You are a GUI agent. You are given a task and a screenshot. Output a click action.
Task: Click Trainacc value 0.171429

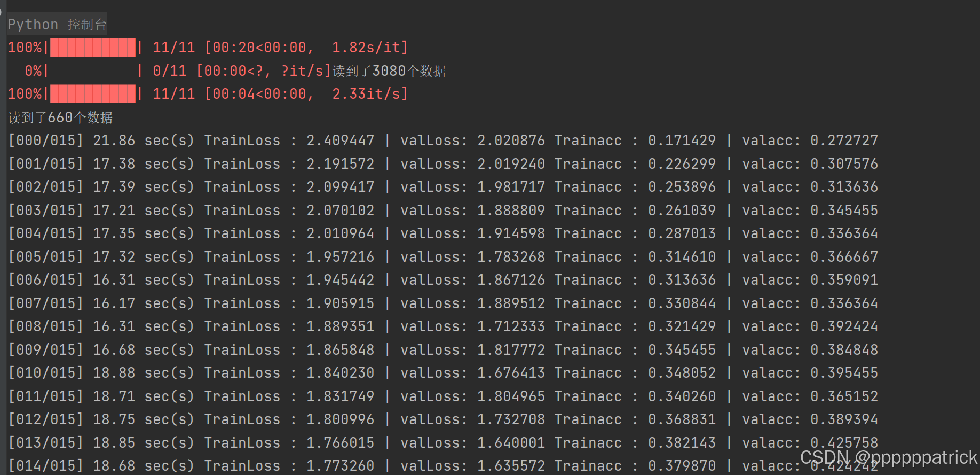coord(682,141)
